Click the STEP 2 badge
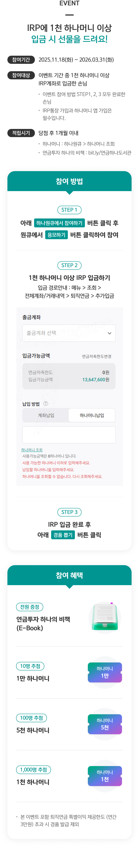139x868 pixels. [x=69, y=265]
